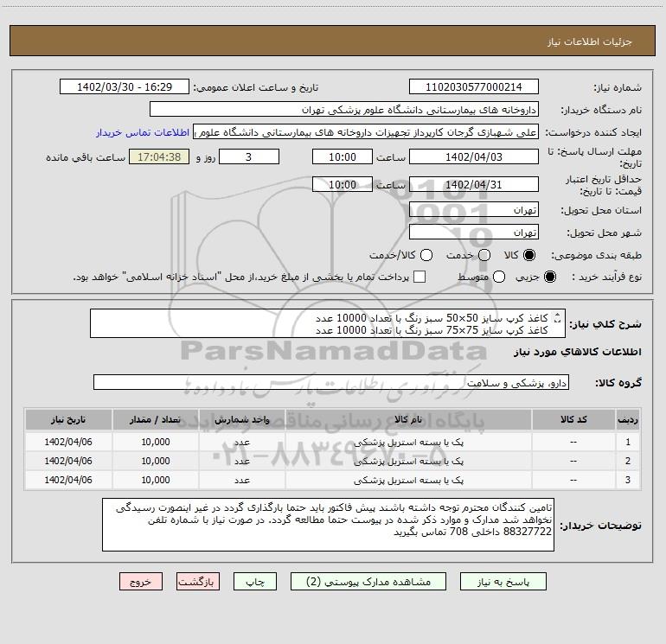The image size is (666, 644).
Task: Click the price validity date 1402/04/31
Action: [x=474, y=184]
